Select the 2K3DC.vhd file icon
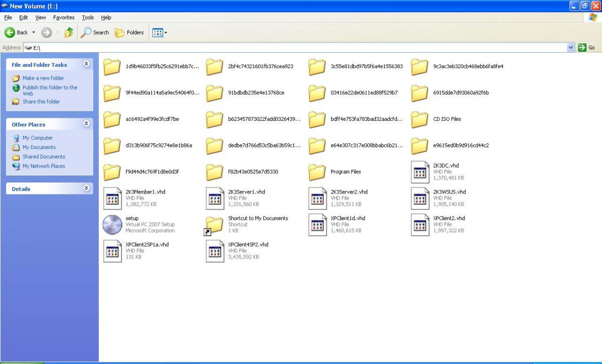The image size is (602, 364). (420, 172)
